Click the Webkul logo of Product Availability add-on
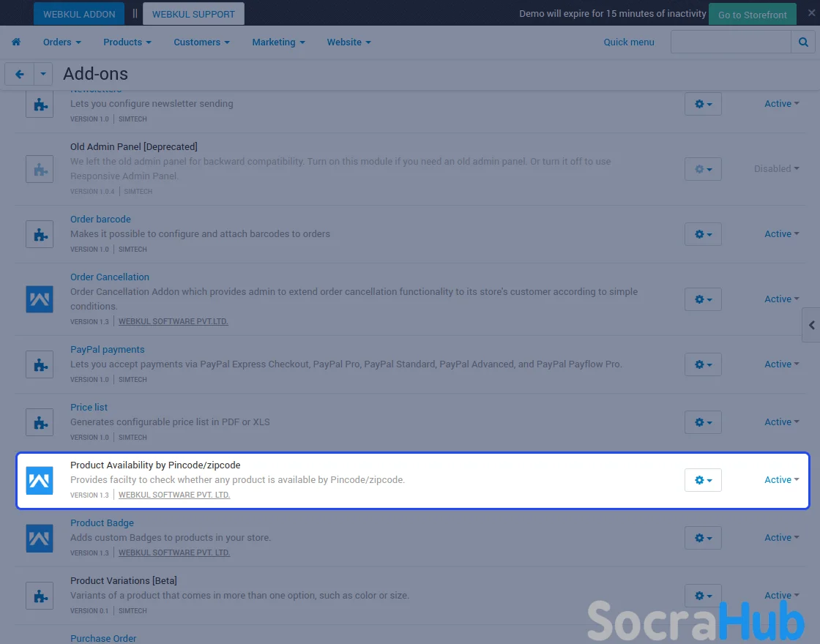Image resolution: width=820 pixels, height=644 pixels. 40,480
